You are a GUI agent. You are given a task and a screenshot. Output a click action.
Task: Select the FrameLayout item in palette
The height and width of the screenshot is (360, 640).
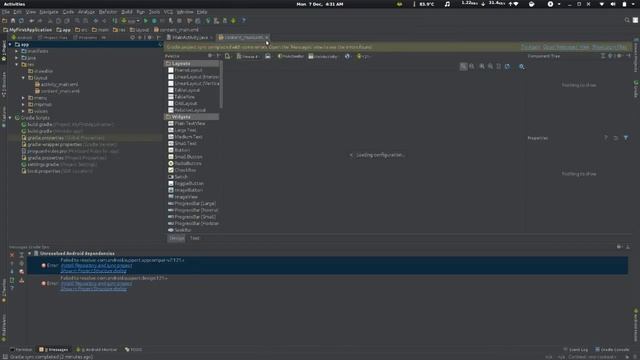[185, 70]
